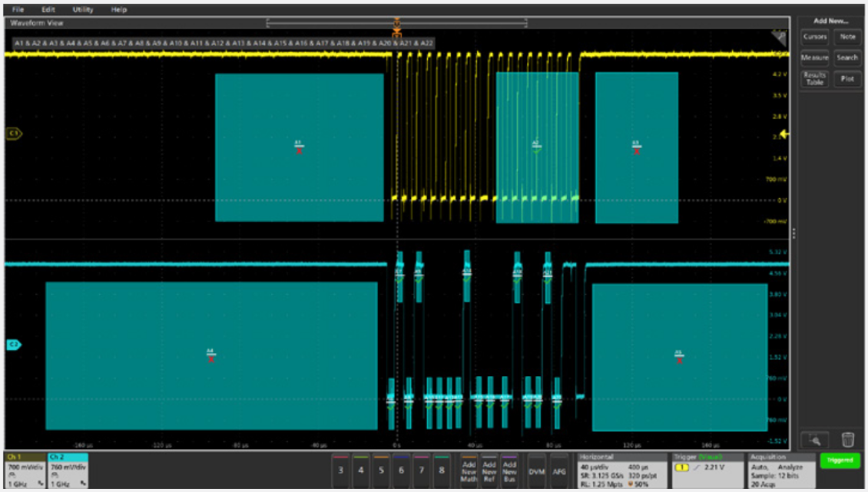The width and height of the screenshot is (868, 492).
Task: Open the Ch 1 settings badge
Action: coord(25,470)
